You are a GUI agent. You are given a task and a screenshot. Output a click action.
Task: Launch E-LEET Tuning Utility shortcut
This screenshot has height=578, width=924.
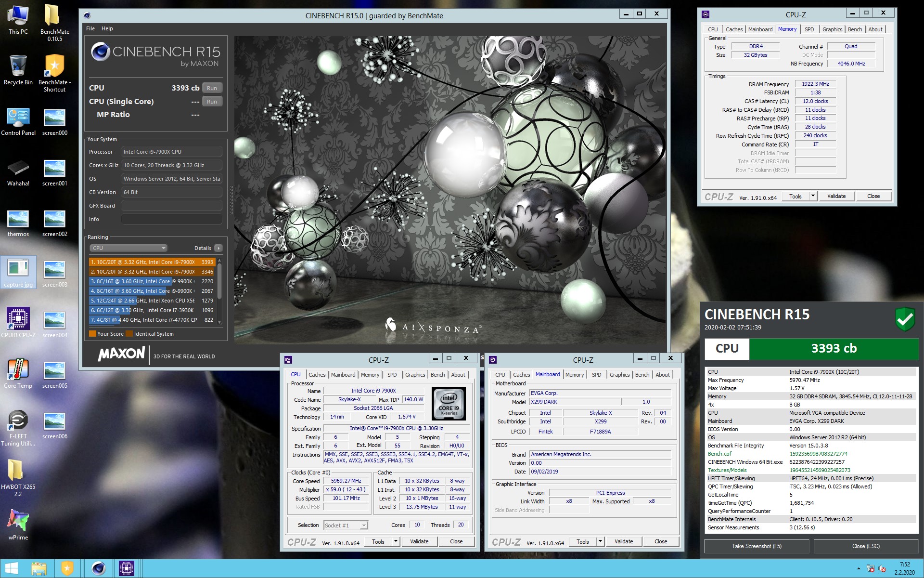click(18, 428)
